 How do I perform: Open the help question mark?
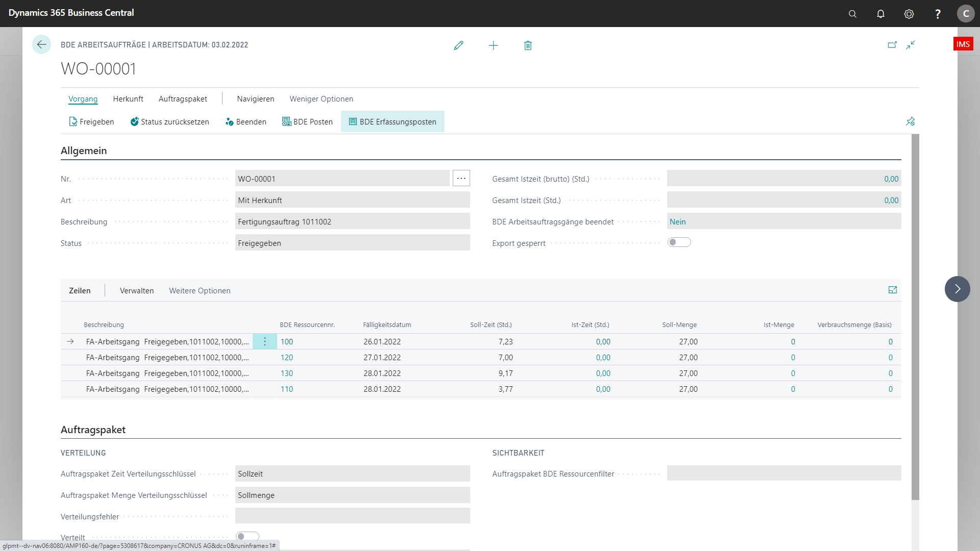[x=938, y=14]
